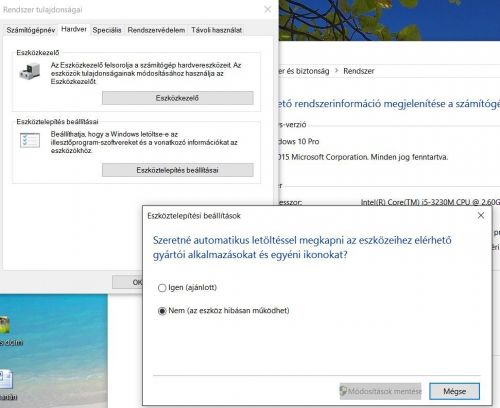Click the Szeretné automatikus letöltéssel question heading

click(x=302, y=247)
